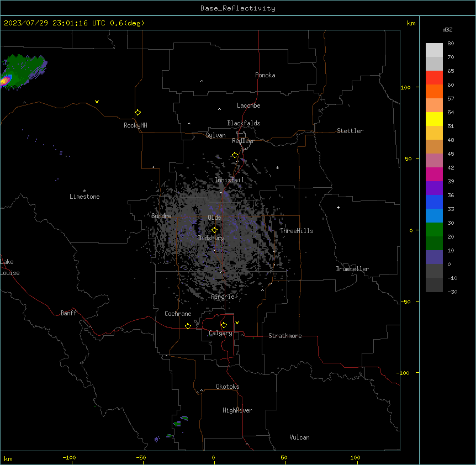Click the asterisk marker above Limestone
476x465 pixels.
84,191
